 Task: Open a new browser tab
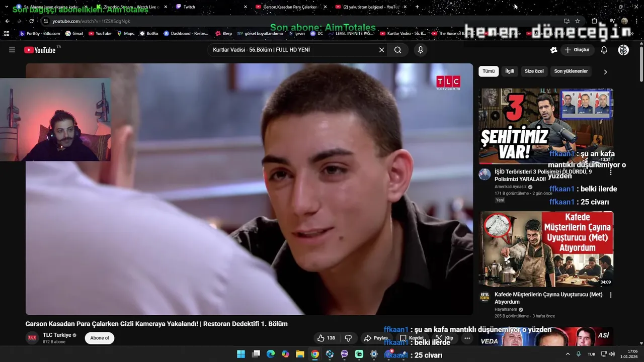click(417, 7)
